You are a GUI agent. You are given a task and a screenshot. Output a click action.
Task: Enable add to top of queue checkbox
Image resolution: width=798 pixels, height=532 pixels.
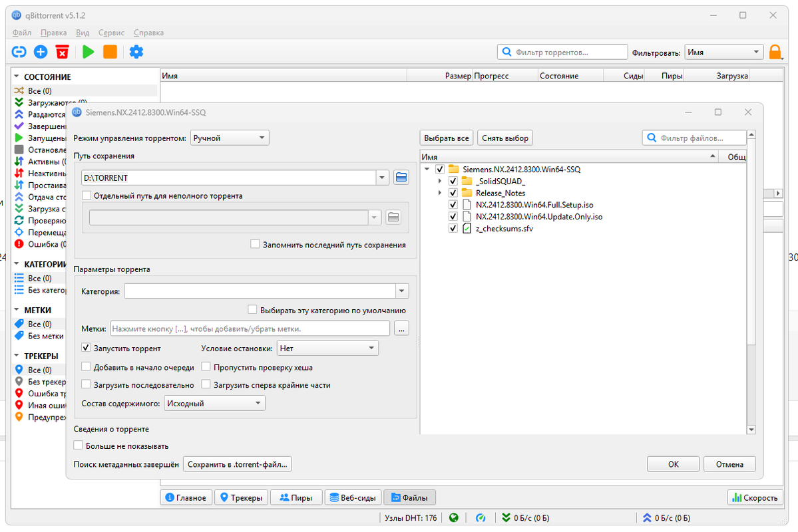click(86, 366)
